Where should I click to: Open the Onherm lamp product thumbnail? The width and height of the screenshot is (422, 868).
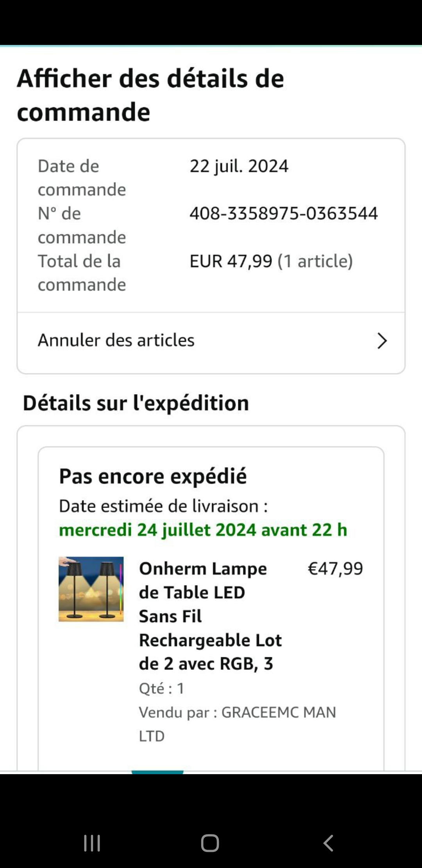pos(91,589)
